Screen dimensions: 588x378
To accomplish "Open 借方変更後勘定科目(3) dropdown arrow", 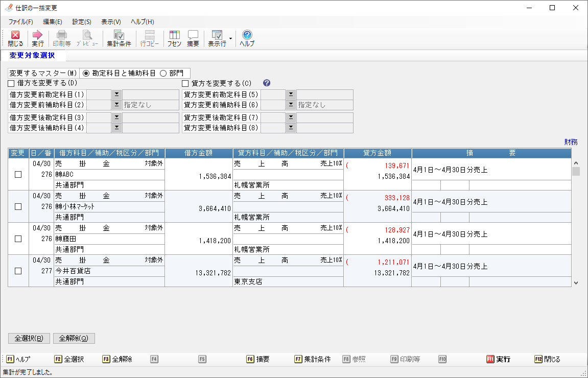I will [116, 117].
